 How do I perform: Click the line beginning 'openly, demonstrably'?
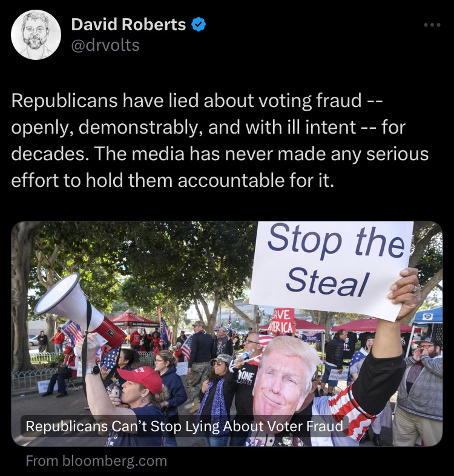coord(208,128)
